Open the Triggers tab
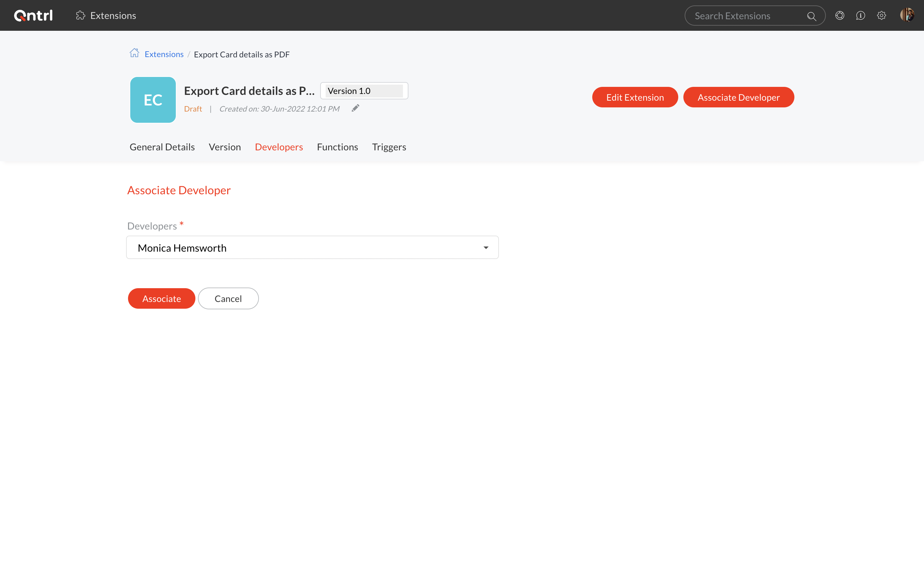The height and width of the screenshot is (577, 924). [x=389, y=147]
